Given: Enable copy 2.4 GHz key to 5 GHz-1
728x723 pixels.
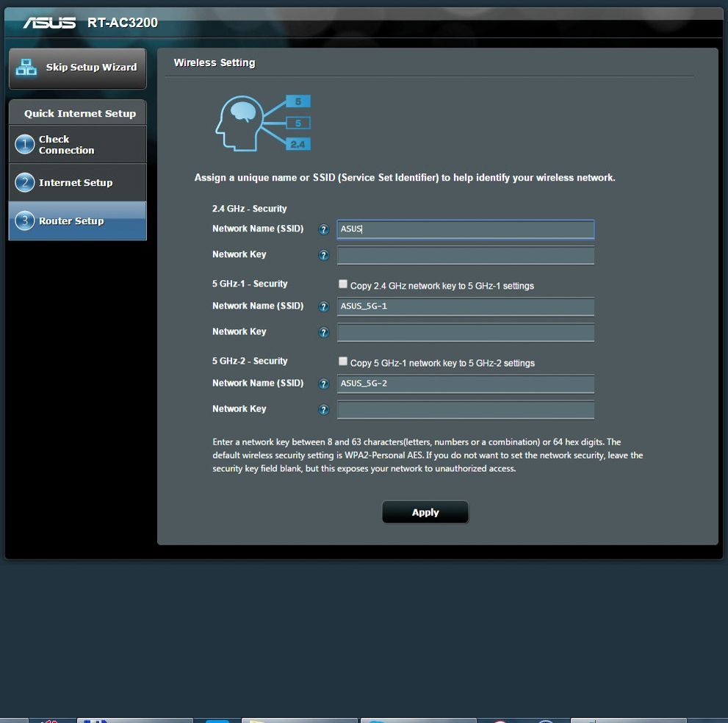Looking at the screenshot, I should pos(342,284).
